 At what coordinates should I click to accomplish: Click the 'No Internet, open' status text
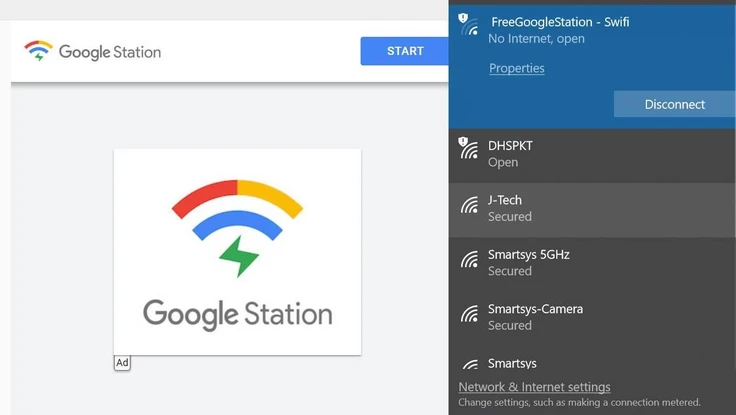click(536, 38)
